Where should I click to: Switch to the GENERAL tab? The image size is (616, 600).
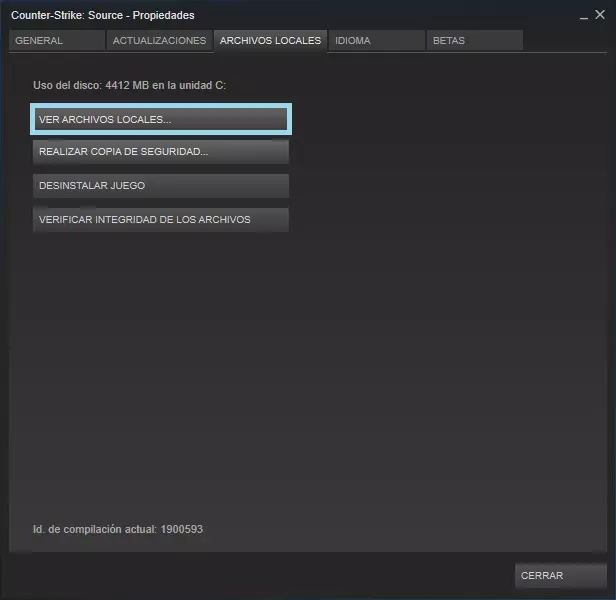click(57, 40)
